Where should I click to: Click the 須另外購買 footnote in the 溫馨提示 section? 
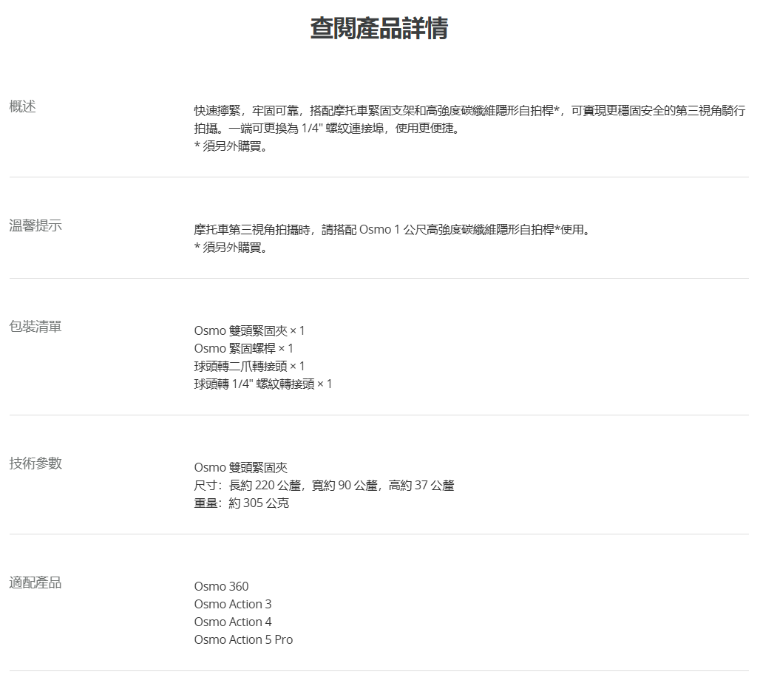pos(231,248)
